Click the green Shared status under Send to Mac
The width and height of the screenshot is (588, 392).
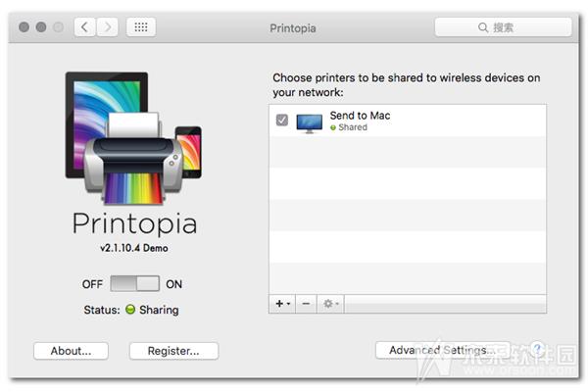349,127
